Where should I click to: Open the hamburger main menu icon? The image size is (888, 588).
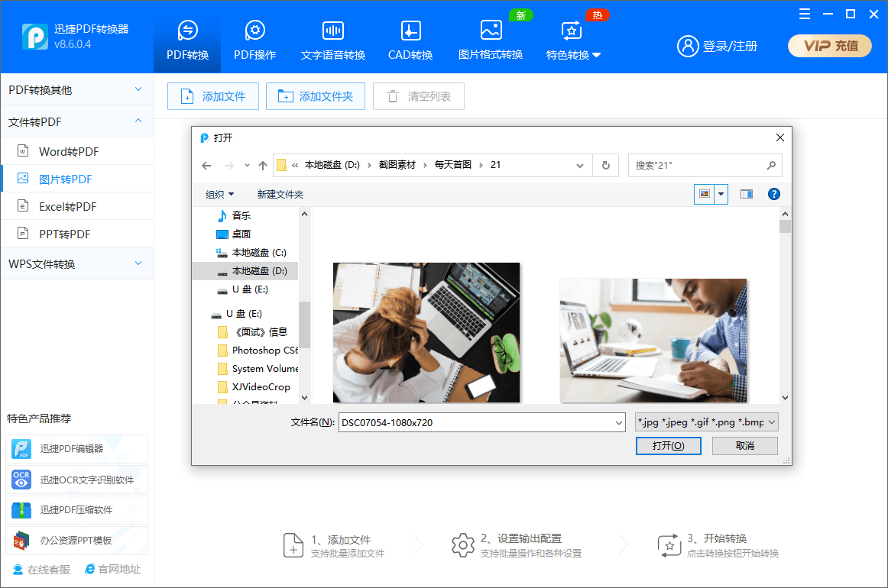click(804, 15)
